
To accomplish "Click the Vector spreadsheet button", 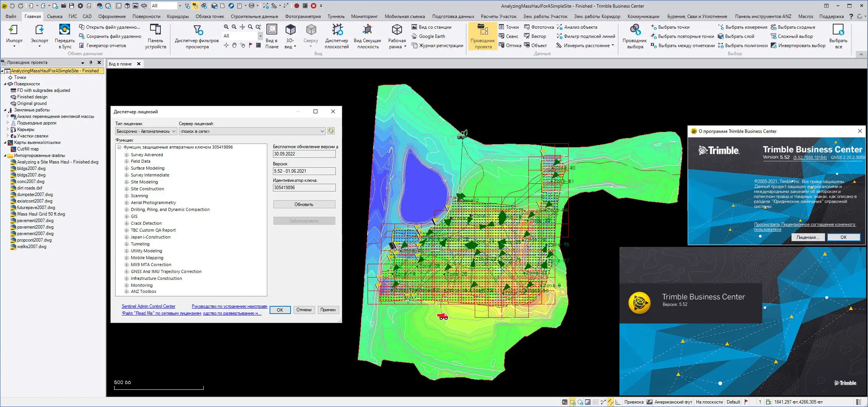I will [x=535, y=36].
